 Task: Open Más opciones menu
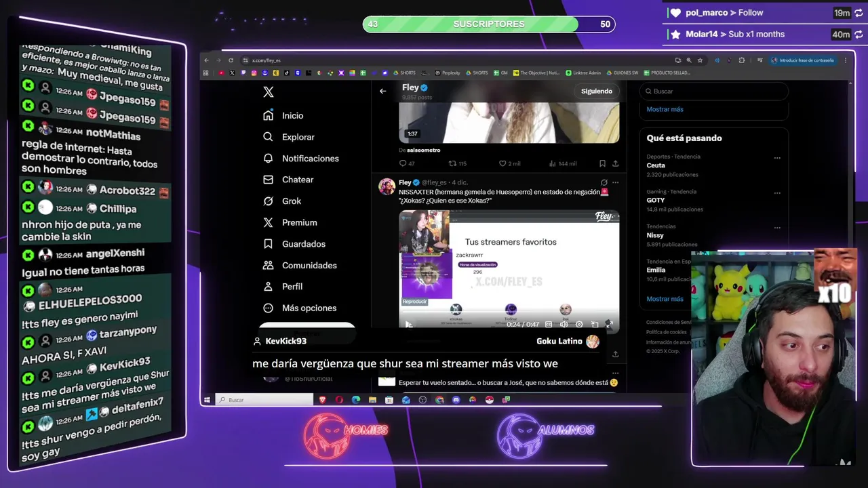point(300,308)
